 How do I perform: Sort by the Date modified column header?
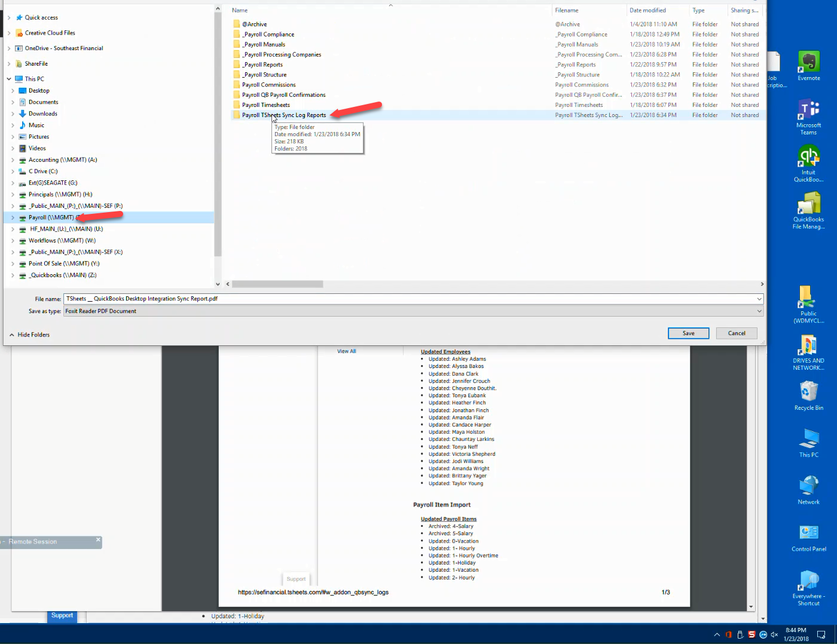click(647, 10)
